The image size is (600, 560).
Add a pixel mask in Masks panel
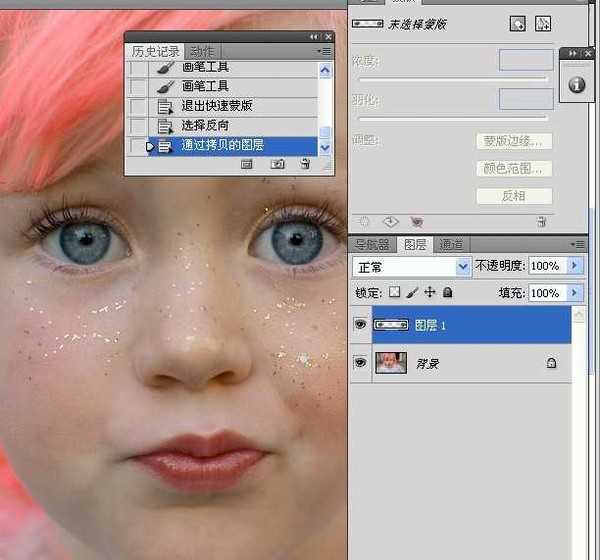point(518,23)
